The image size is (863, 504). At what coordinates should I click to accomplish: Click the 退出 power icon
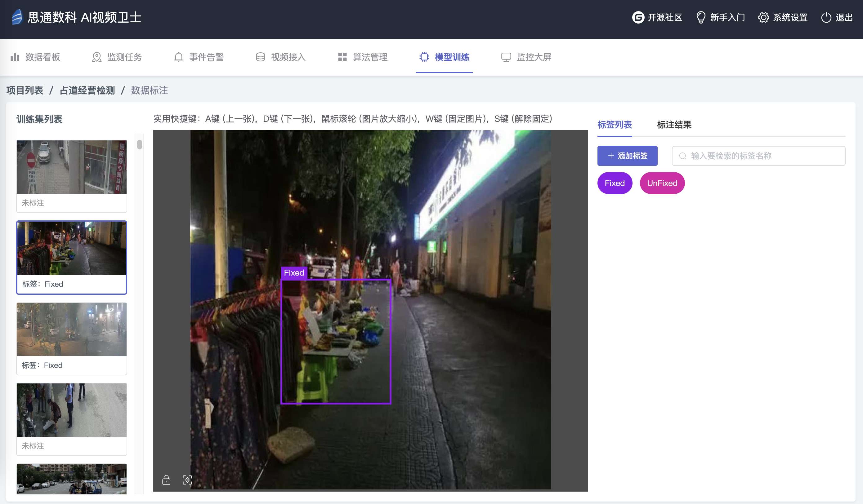click(826, 17)
